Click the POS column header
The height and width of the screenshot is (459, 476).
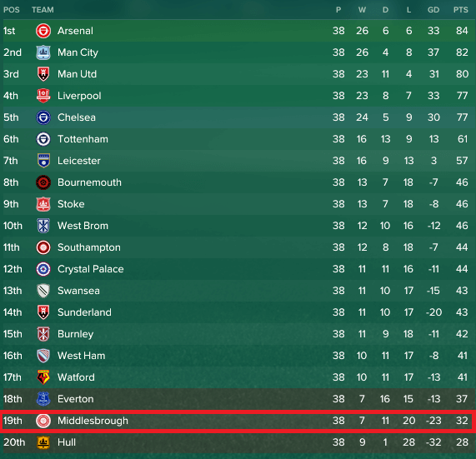pos(11,10)
